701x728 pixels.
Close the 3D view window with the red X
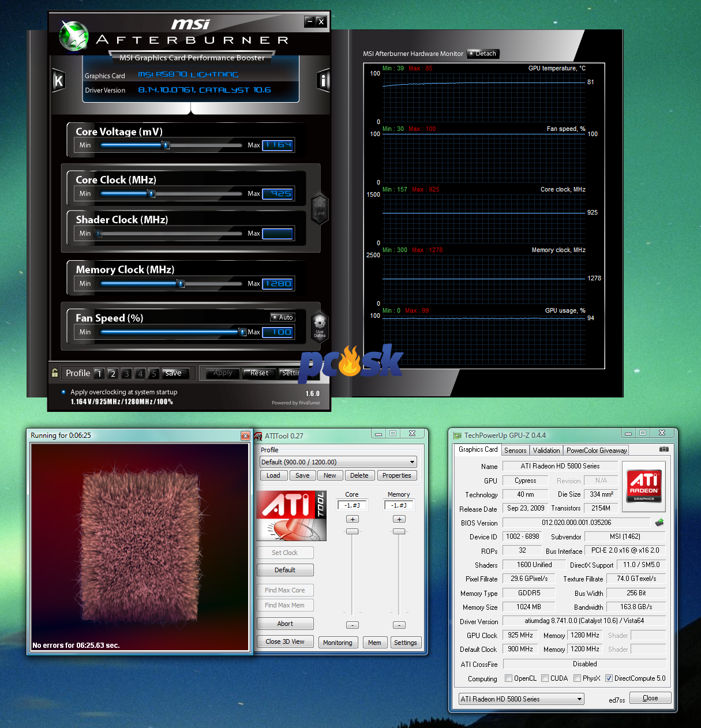click(x=245, y=436)
